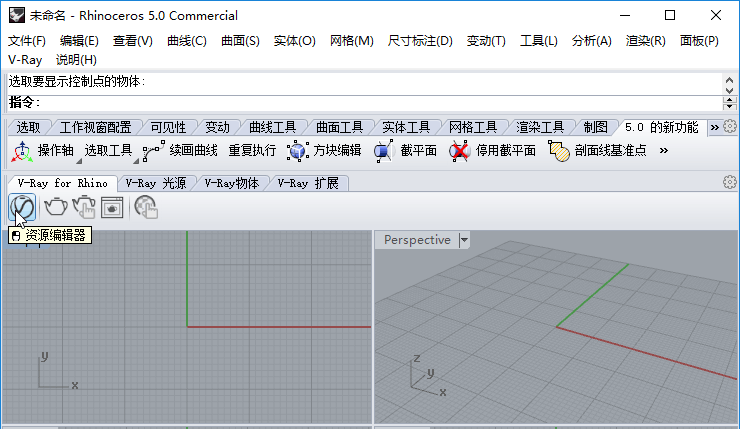Switch to the 制图 tab

[596, 127]
